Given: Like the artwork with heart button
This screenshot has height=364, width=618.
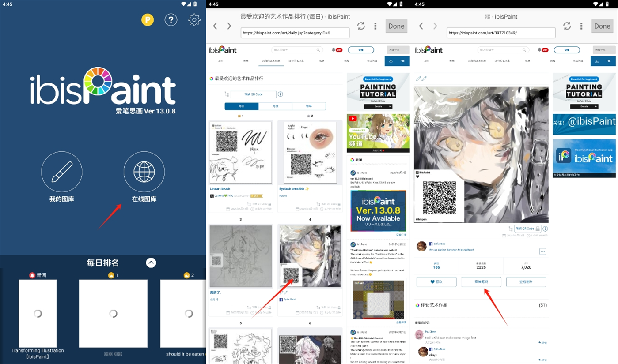Looking at the screenshot, I should (436, 281).
